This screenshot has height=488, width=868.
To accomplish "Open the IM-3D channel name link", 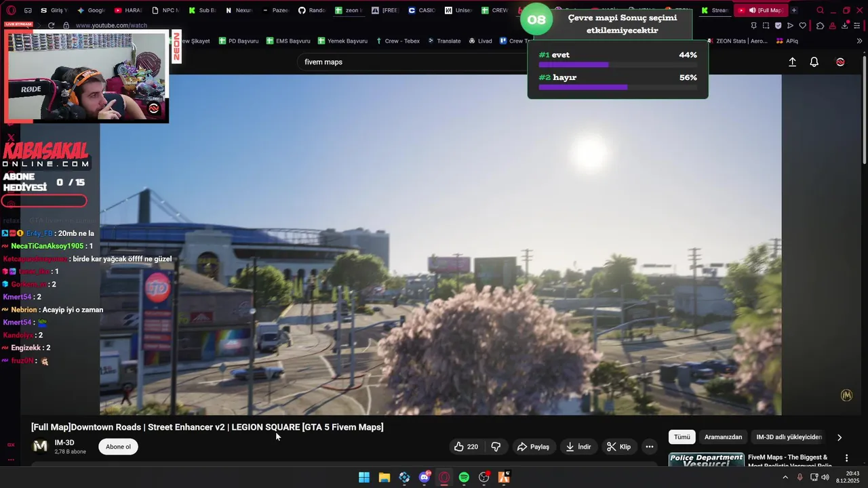I will 64,443.
